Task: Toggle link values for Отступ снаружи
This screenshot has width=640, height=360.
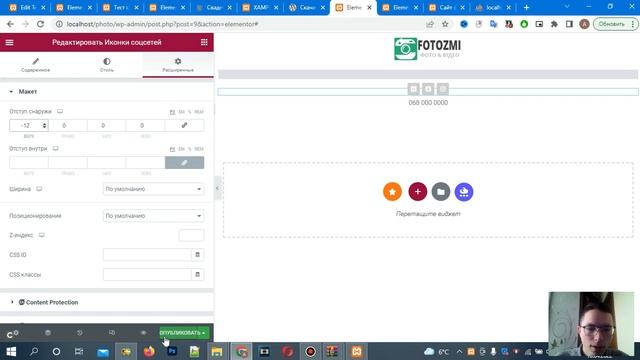Action: tap(184, 125)
